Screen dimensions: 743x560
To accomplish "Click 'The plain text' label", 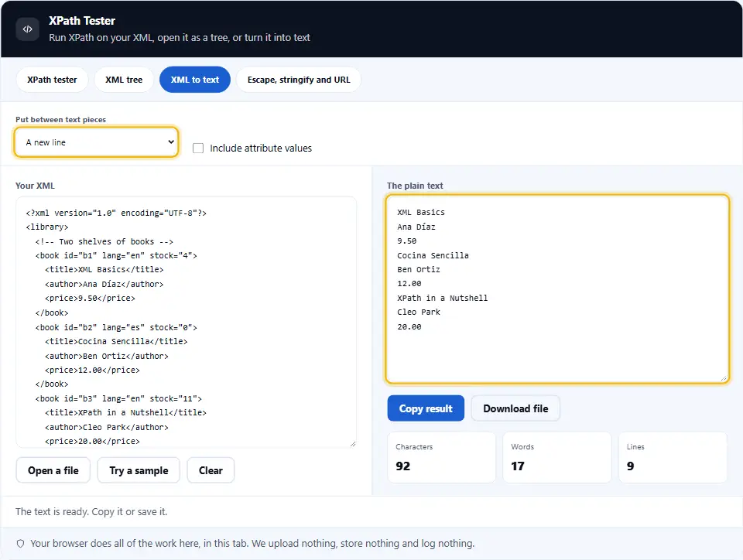I will 415,186.
